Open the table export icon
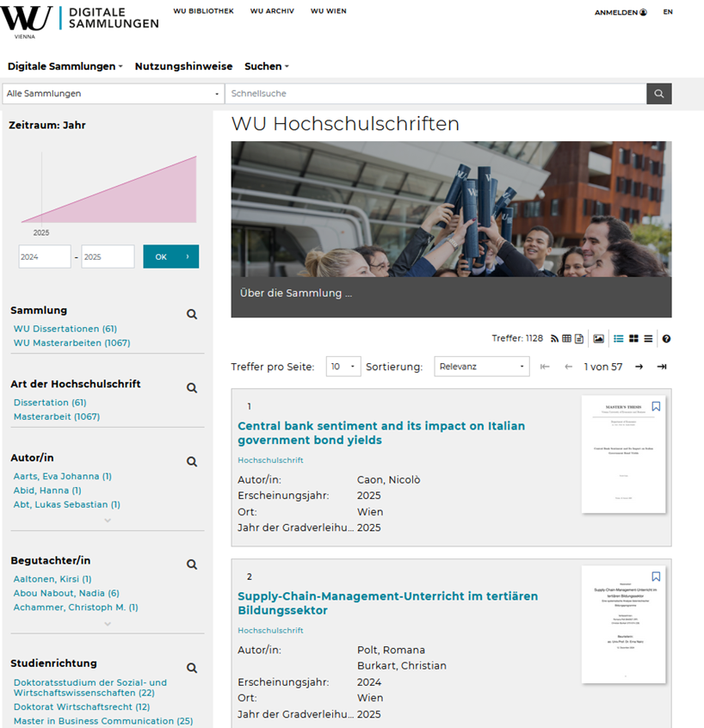704x728 pixels. click(566, 339)
